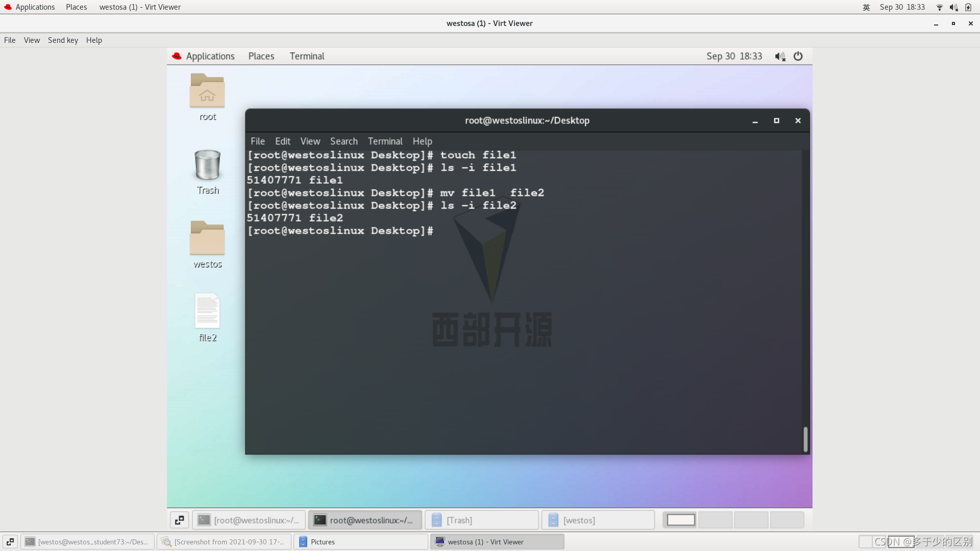The image size is (980, 551).
Task: Click the input method language indicator
Action: click(866, 7)
